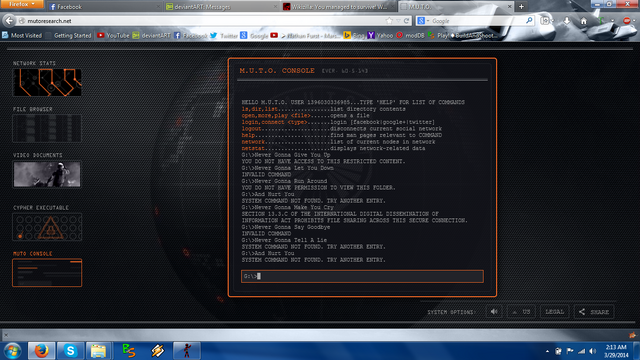Open the Nathan Furst YouTube bookmark
This screenshot has width=640, height=360.
[x=305, y=36]
